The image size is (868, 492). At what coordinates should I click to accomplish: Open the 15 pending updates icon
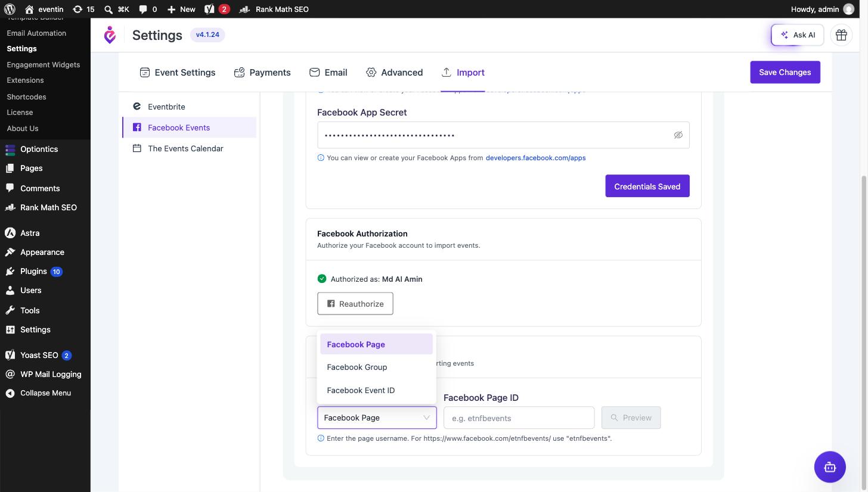coord(83,9)
